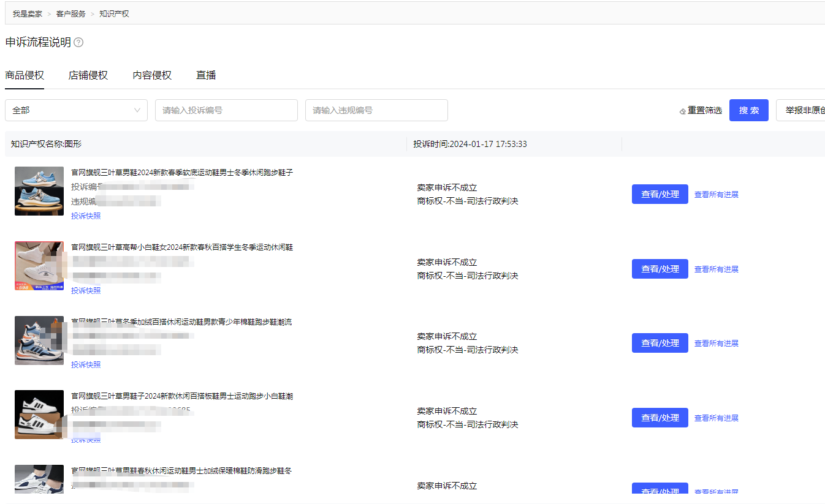
Task: Open 查看所有进展 for the 软底运动鞋 item
Action: point(717,195)
